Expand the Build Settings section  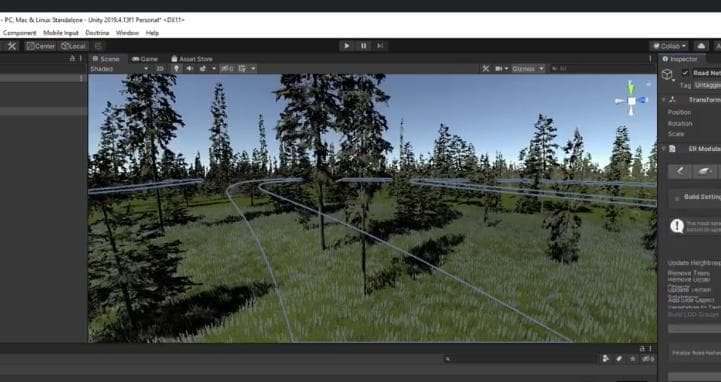pos(695,197)
